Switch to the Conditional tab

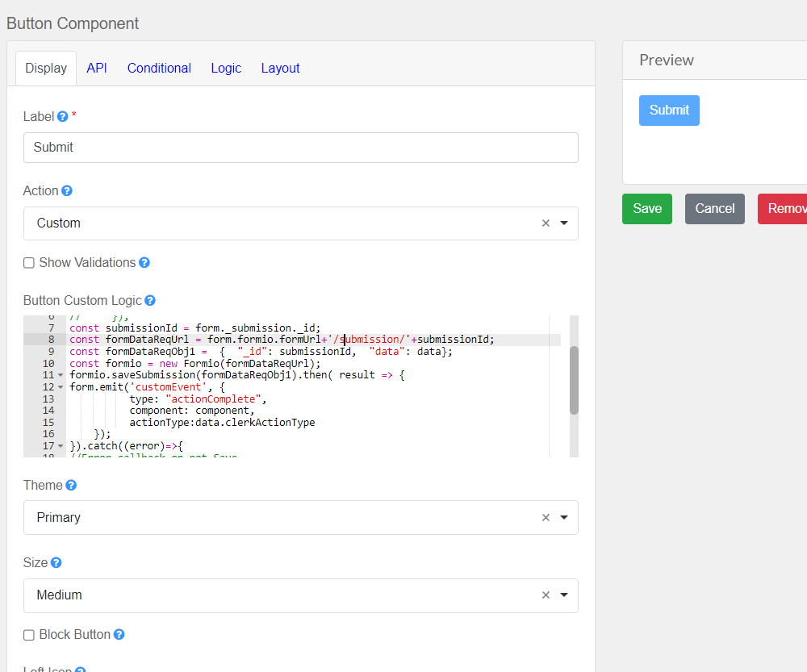(x=159, y=68)
